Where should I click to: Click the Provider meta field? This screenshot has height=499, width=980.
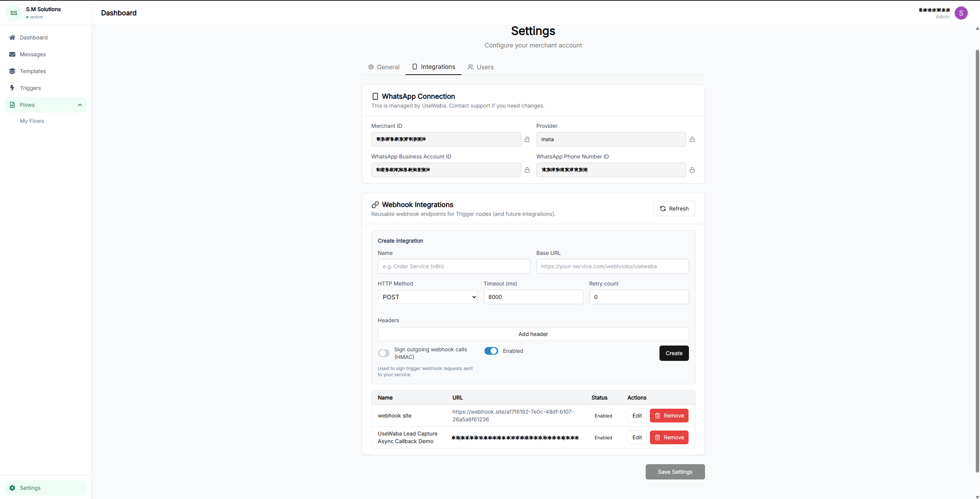[611, 139]
